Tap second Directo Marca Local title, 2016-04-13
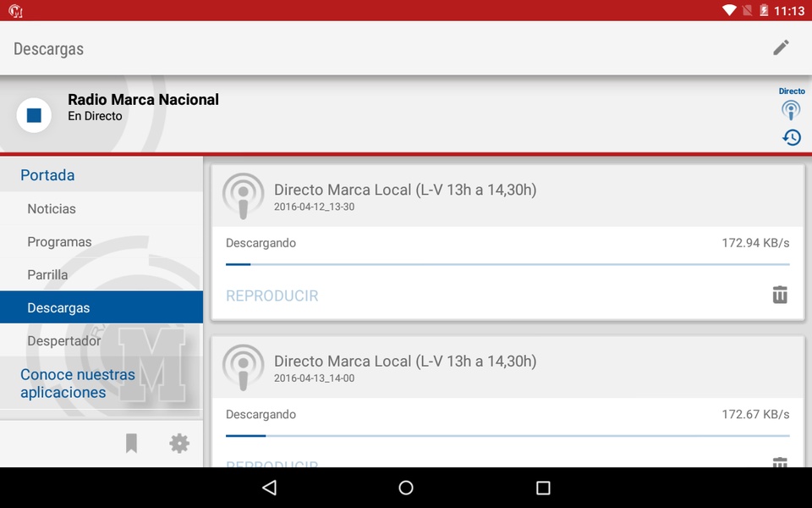The width and height of the screenshot is (812, 508). pos(405,362)
